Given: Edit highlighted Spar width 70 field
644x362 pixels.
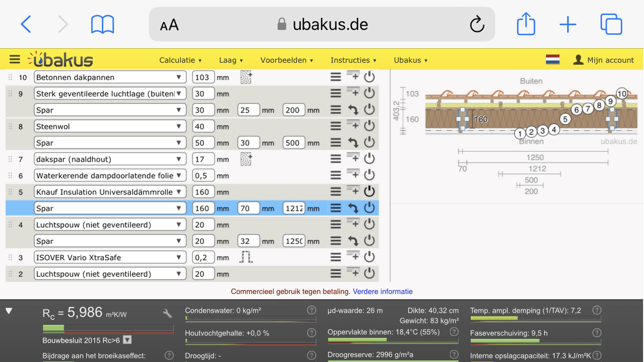Looking at the screenshot, I should coord(248,208).
